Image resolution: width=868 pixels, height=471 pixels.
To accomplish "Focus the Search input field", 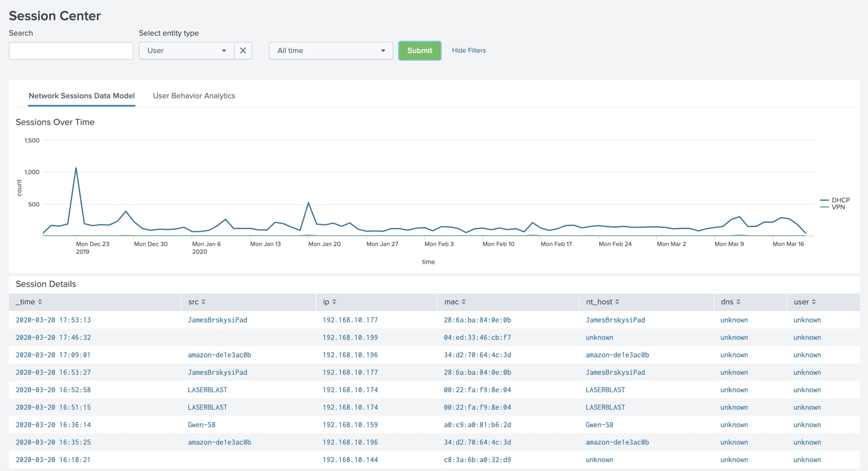I will (71, 50).
